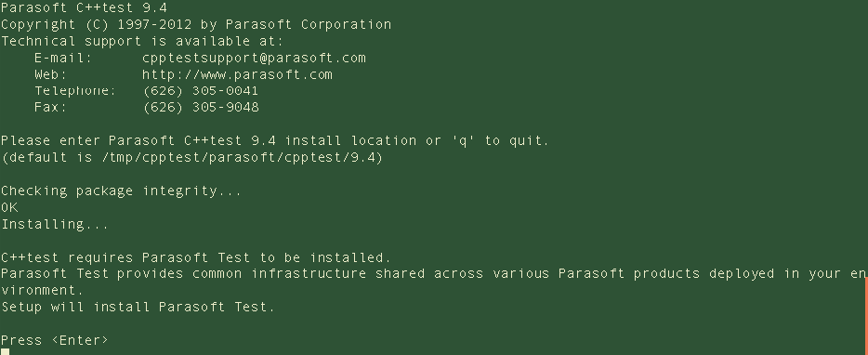This screenshot has width=868, height=355.
Task: Click the orange scrollbar at right edge
Action: pos(866,316)
